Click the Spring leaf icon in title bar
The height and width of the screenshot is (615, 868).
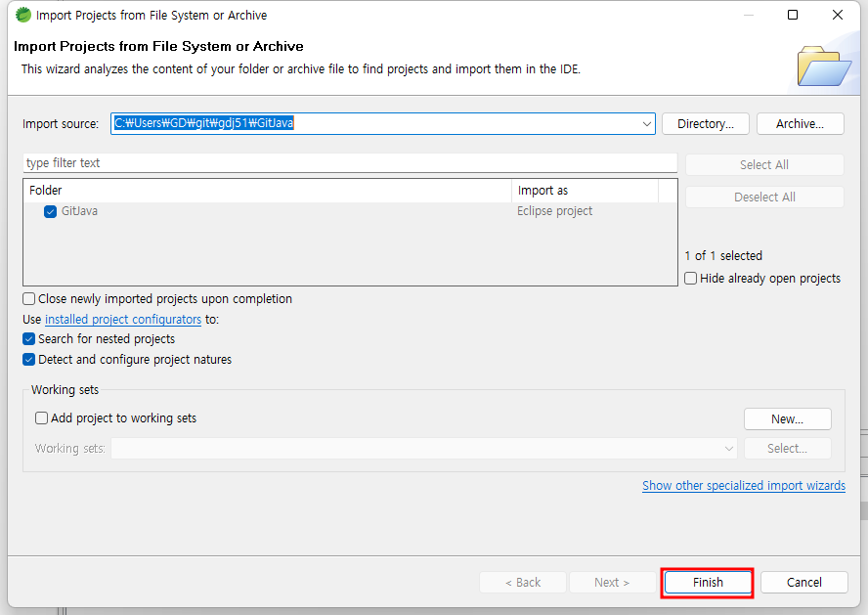tap(23, 15)
